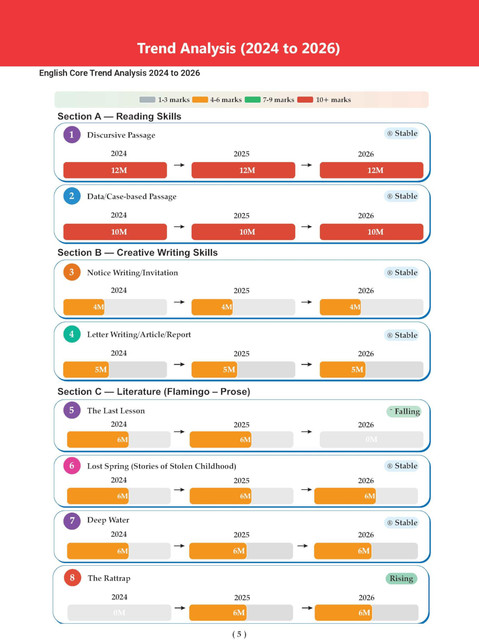Viewport: 479px width, 640px height.
Task: Click the Rising badge on The Rattrap
Action: 401,578
